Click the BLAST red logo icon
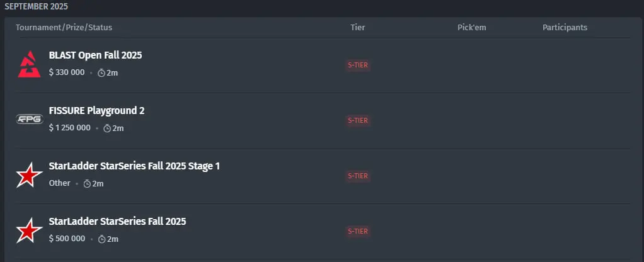This screenshot has width=644, height=262. click(x=29, y=64)
